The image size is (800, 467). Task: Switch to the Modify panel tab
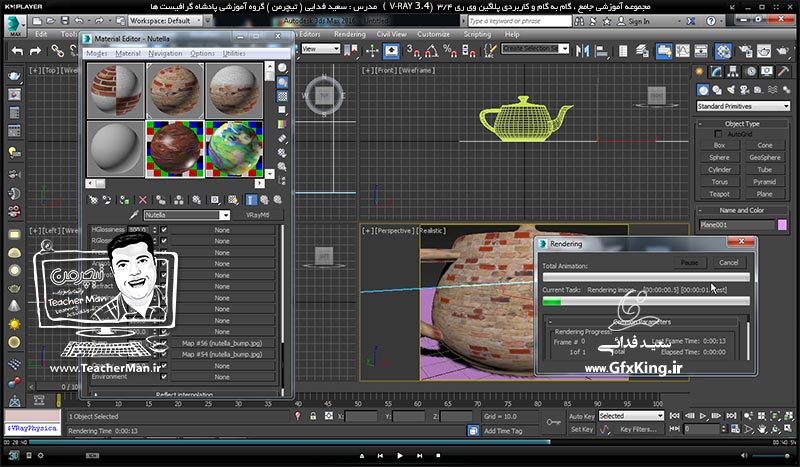(716, 72)
